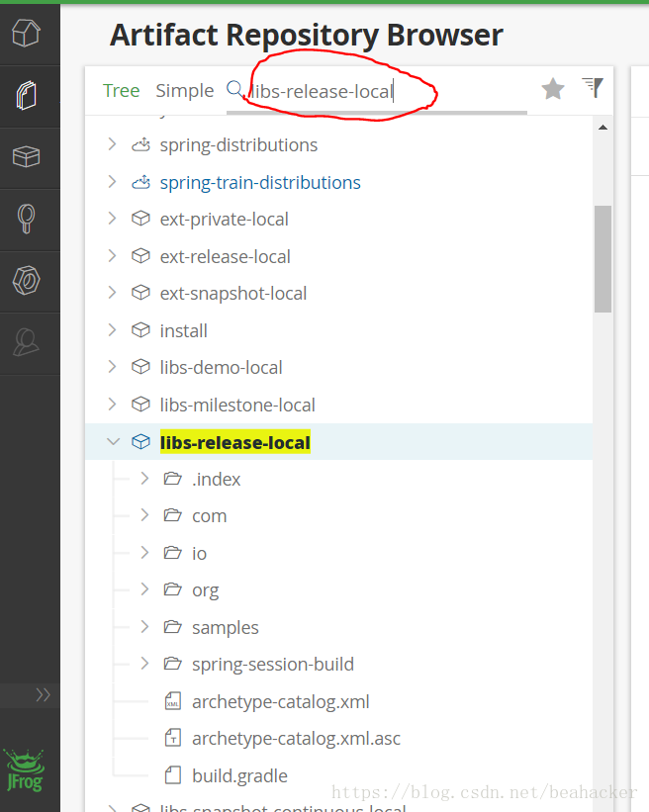The image size is (649, 812).
Task: Open the spring-session-build folder entry
Action: [273, 665]
